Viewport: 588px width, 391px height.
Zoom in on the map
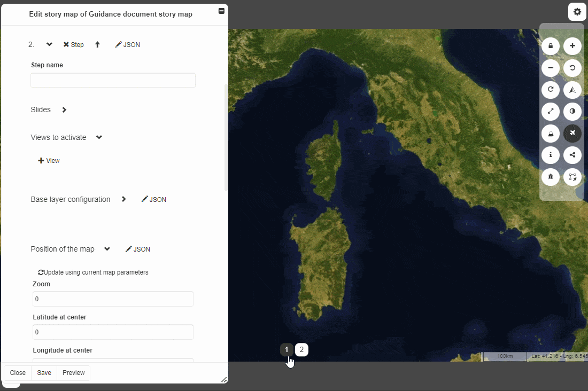click(572, 46)
